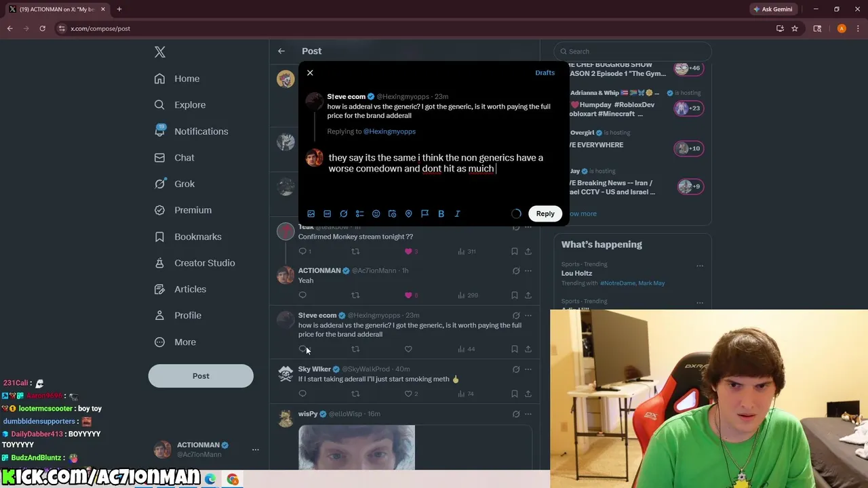Viewport: 868px width, 488px height.
Task: Click the @Hexingmyopps replying-to link
Action: click(389, 131)
